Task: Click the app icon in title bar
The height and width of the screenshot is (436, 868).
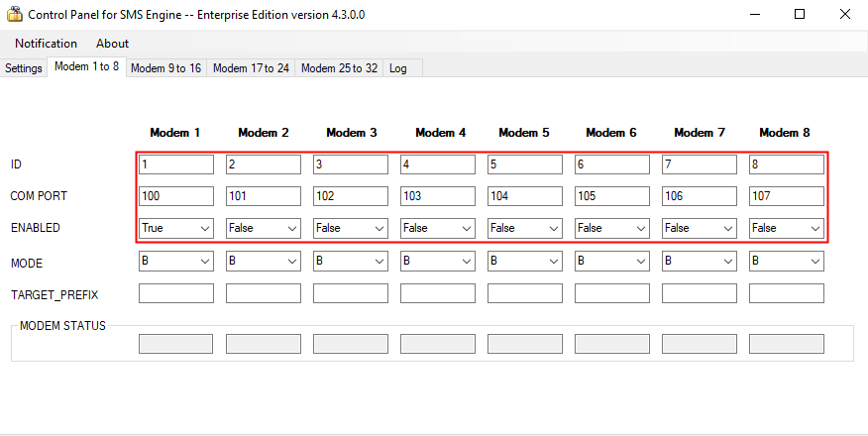Action: [16, 15]
